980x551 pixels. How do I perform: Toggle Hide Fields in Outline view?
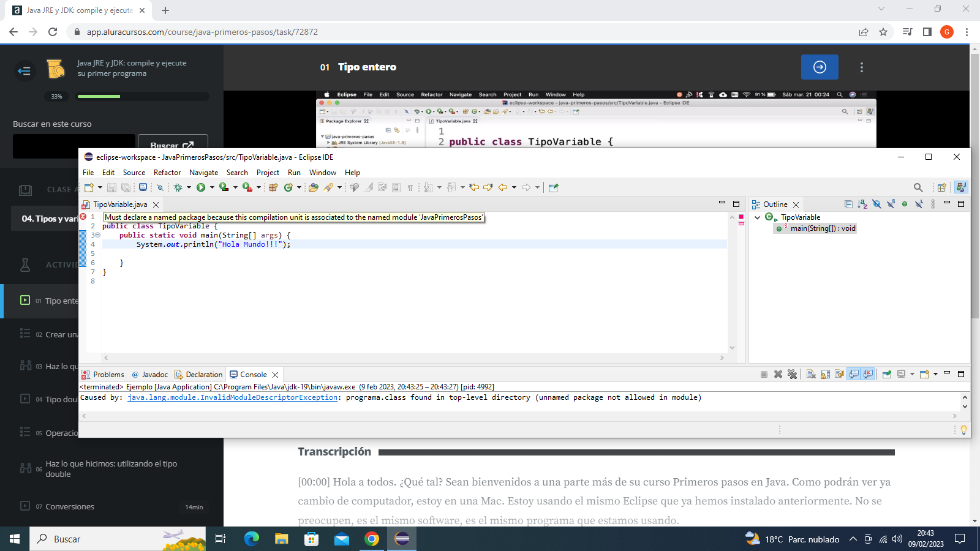(876, 204)
